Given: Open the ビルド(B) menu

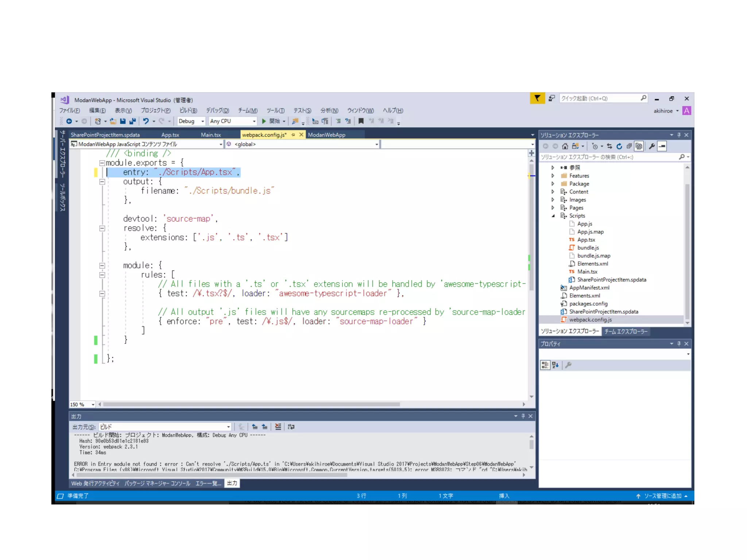Looking at the screenshot, I should 188,110.
